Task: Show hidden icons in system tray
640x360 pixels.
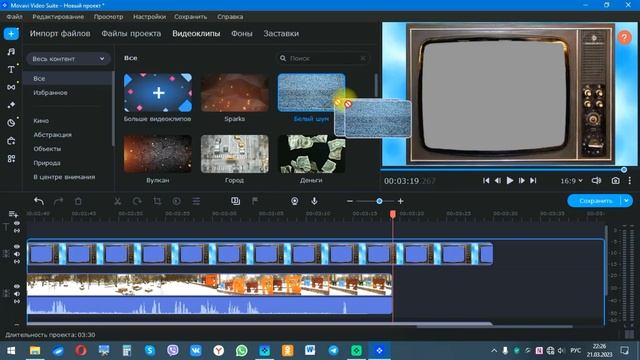Action: tap(494, 351)
